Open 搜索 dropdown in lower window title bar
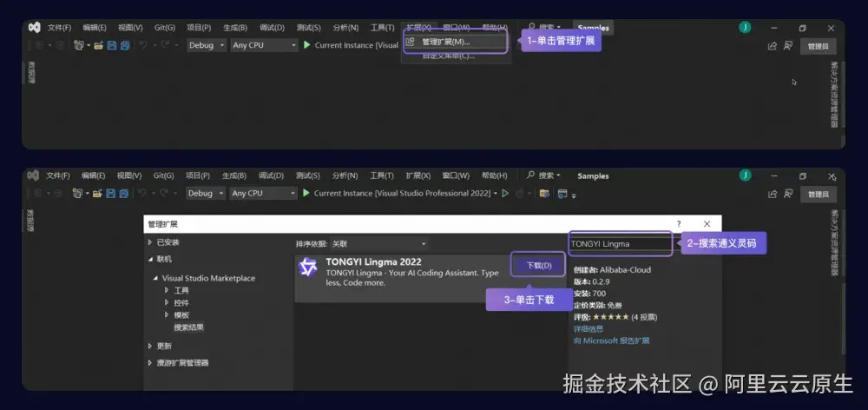The image size is (868, 410). coord(549,175)
